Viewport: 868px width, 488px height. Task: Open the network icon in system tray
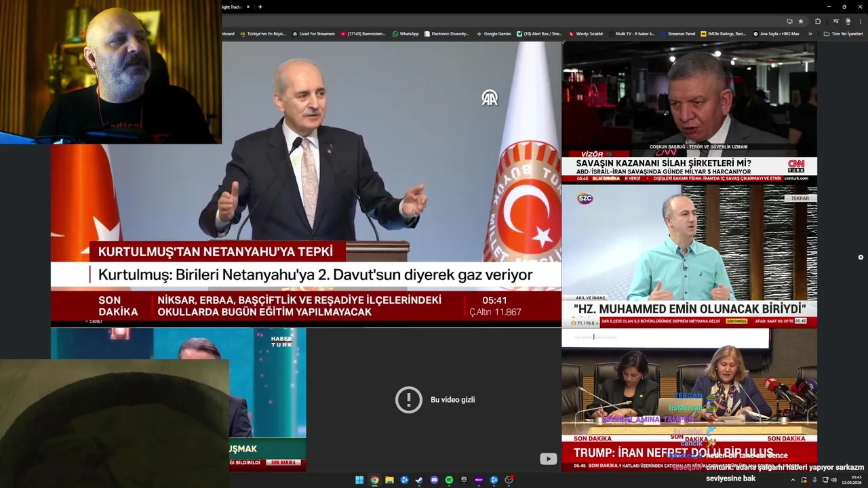tap(825, 480)
